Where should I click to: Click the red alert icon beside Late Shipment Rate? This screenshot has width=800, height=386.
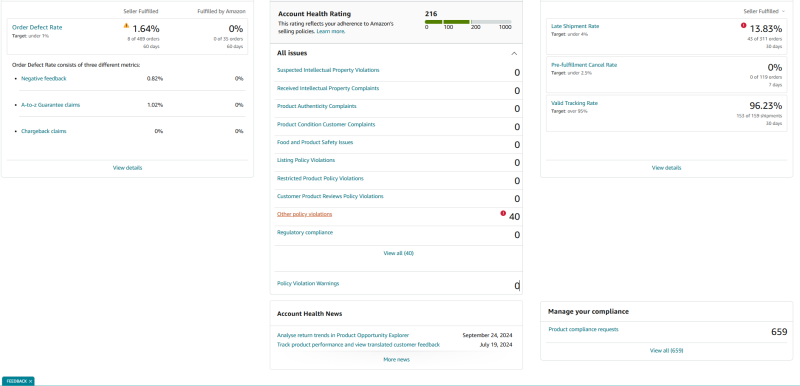(x=743, y=25)
